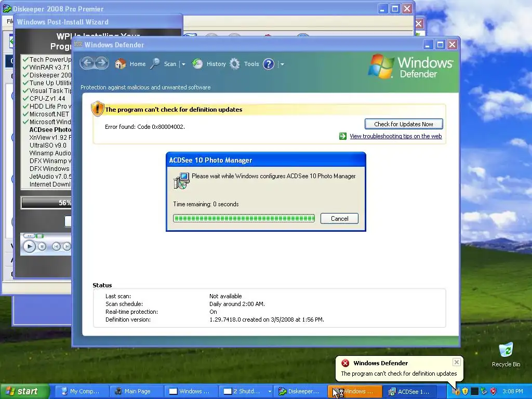Click green arrow beside troubleshooting tips link
532x399 pixels.
point(343,136)
